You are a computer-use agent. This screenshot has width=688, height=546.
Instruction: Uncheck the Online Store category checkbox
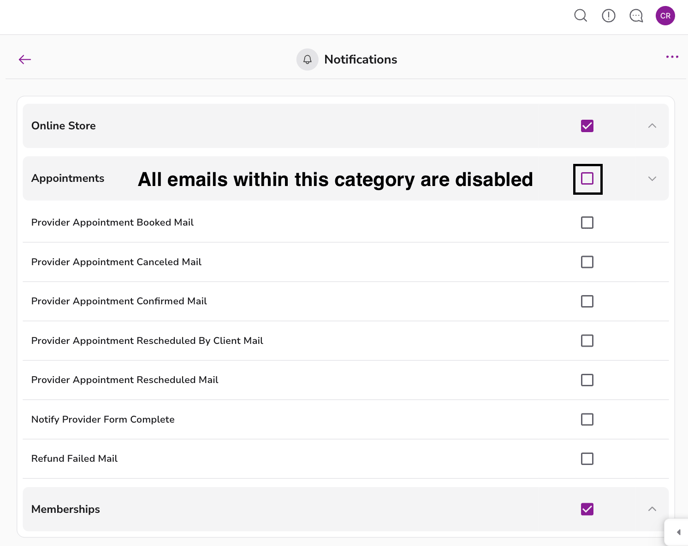pyautogui.click(x=587, y=126)
